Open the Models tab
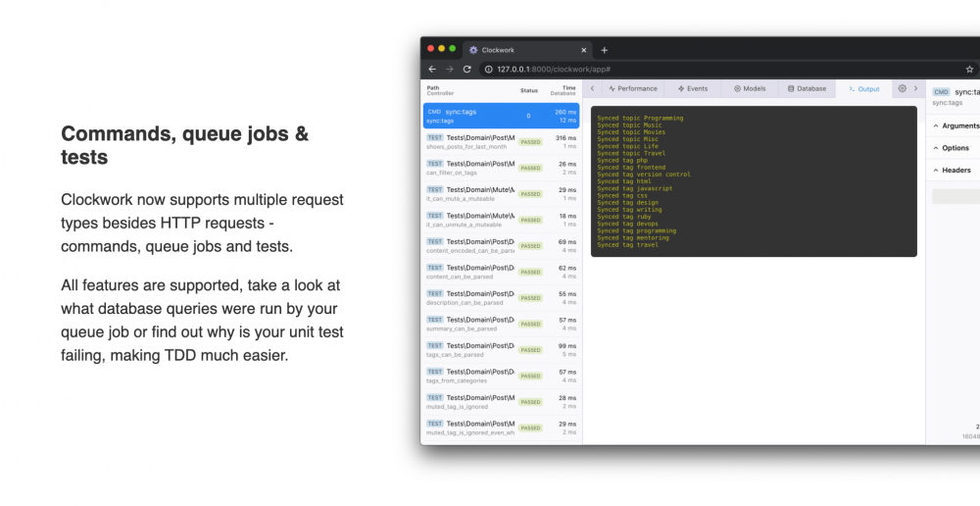The height and width of the screenshot is (506, 980). click(750, 88)
